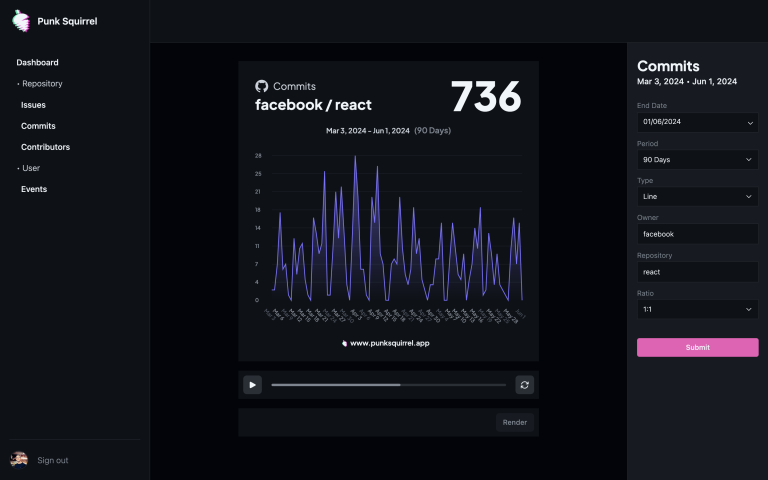Click the www.punksquirrel.app text

pos(390,343)
